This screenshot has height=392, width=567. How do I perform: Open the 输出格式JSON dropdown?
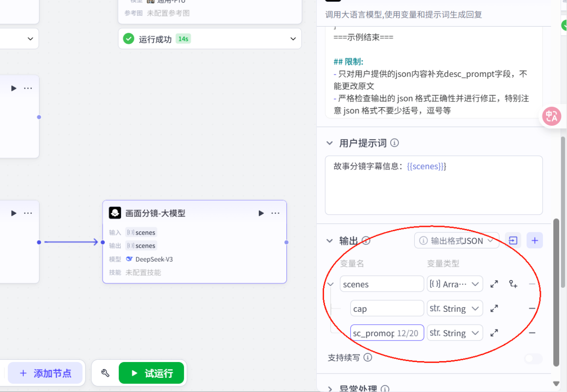456,240
